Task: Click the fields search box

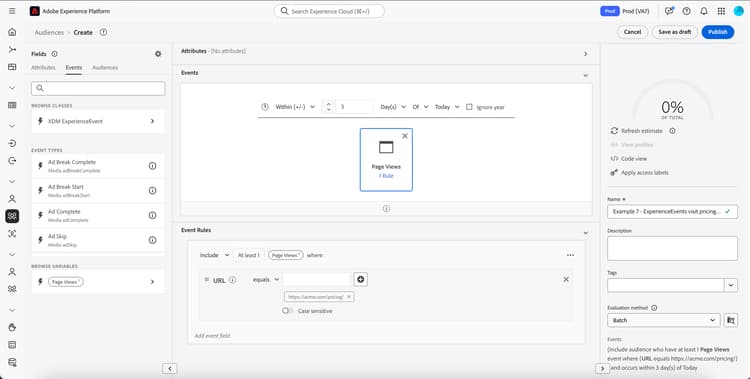Action: (x=98, y=88)
